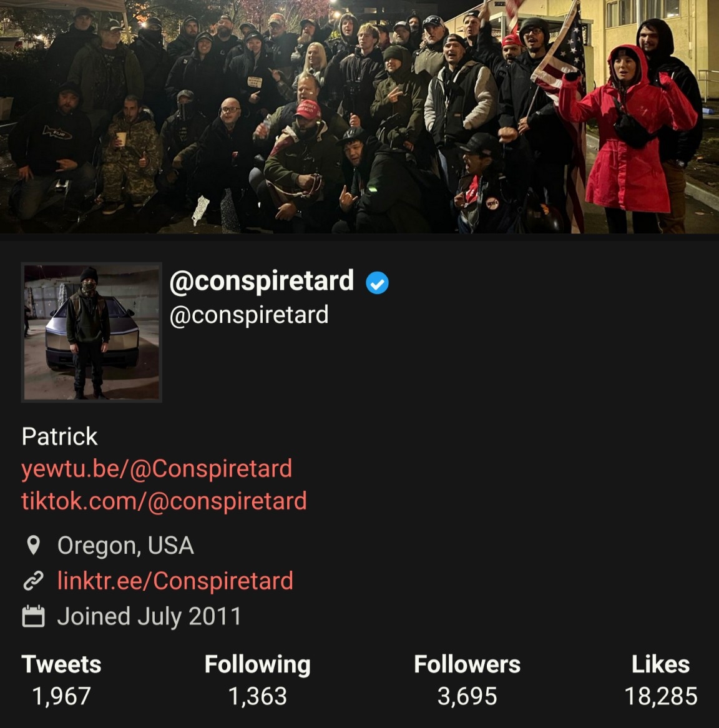Image resolution: width=719 pixels, height=728 pixels.
Task: Click the blue verified checkmark badge
Action: pos(377,283)
